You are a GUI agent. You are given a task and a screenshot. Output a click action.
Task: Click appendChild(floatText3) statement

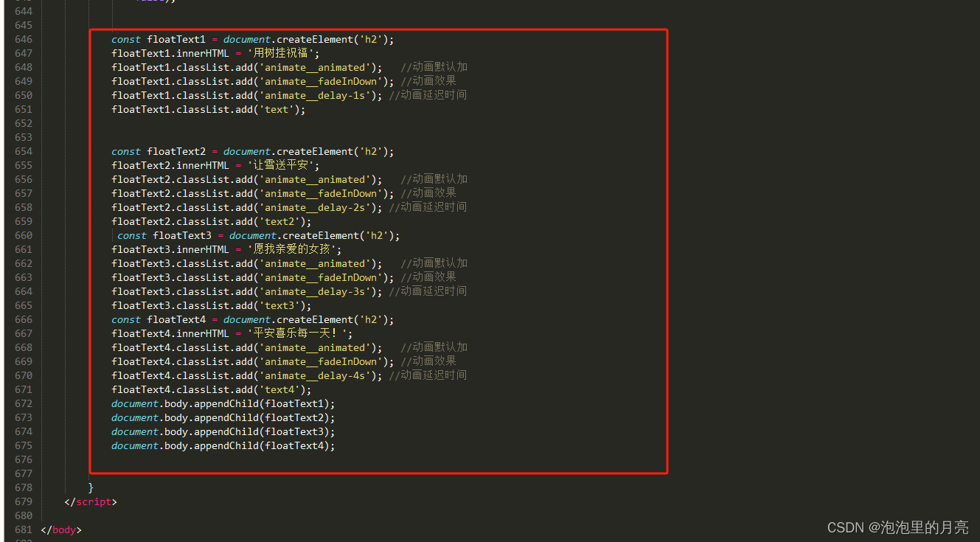coord(223,431)
